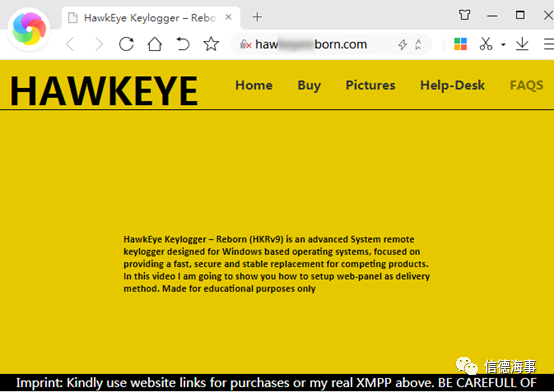Open the address bar expand arrows

tap(418, 45)
